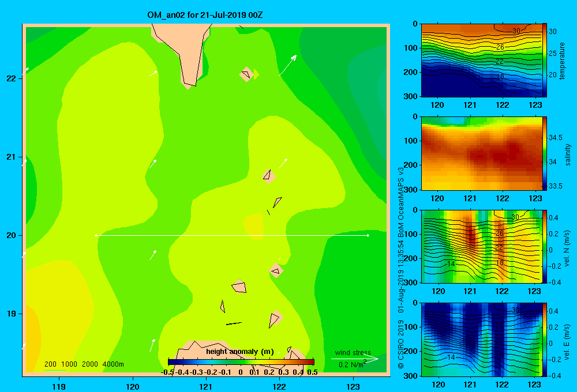Open the temperature section thumbnail plot
Viewport: 577px width, 392px height.
[481, 61]
